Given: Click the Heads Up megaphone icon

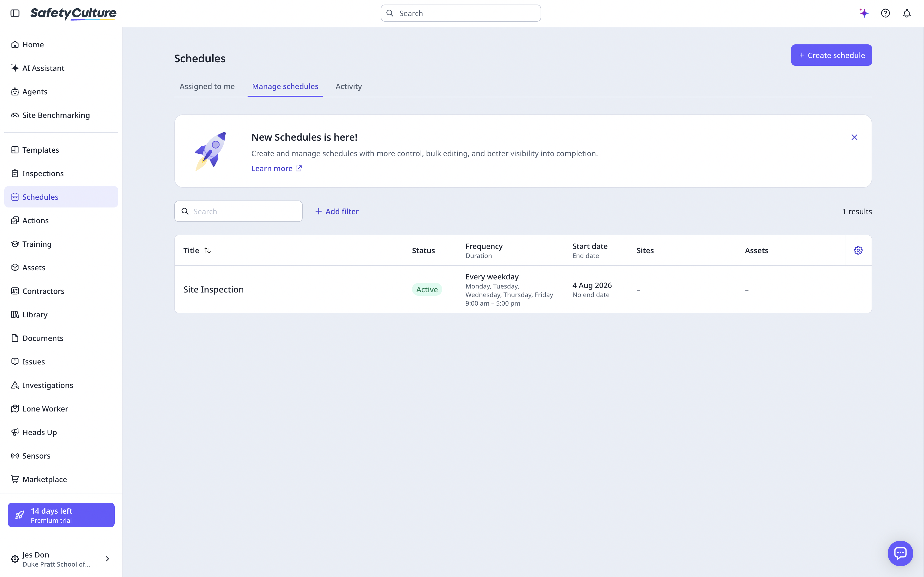Looking at the screenshot, I should click(15, 432).
